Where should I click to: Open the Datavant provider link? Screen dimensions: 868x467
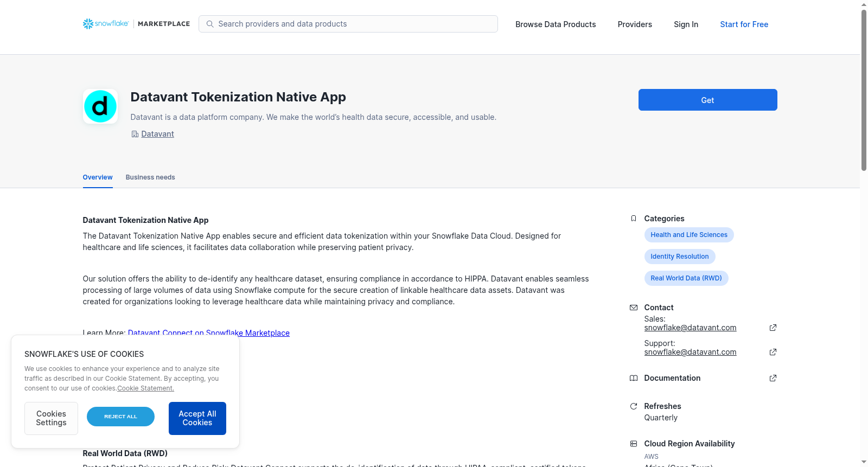157,134
